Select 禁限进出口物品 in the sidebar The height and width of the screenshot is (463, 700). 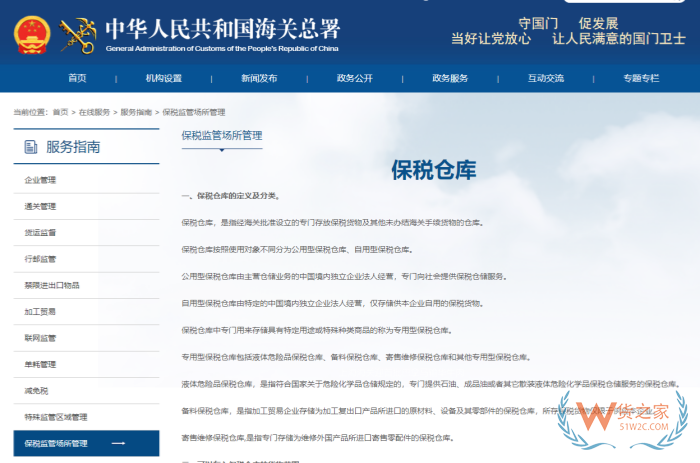click(x=52, y=285)
